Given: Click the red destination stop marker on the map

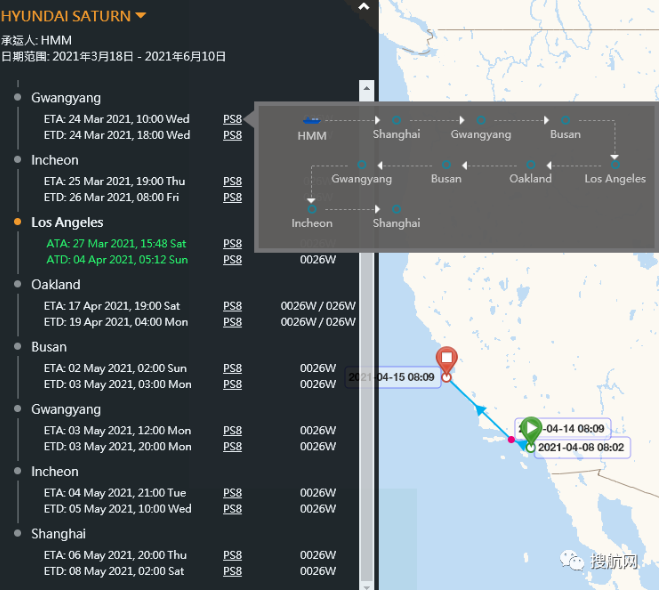Looking at the screenshot, I should (447, 360).
